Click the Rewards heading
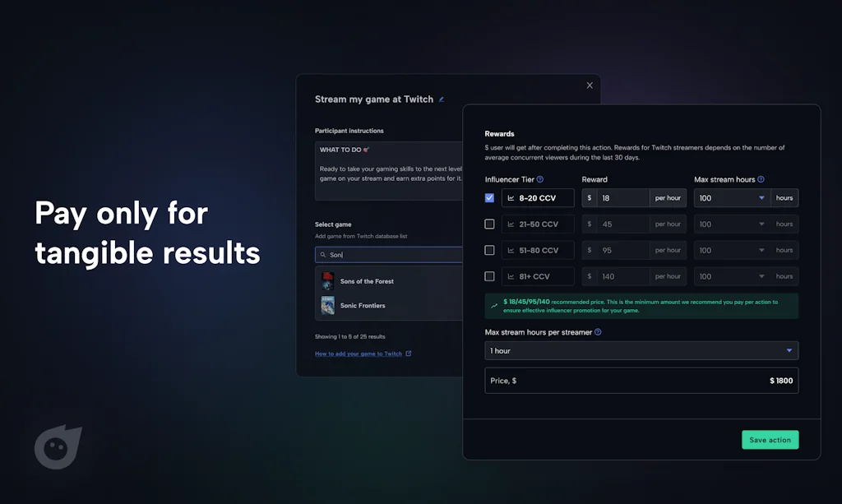Viewport: 842px width, 504px height. (499, 134)
